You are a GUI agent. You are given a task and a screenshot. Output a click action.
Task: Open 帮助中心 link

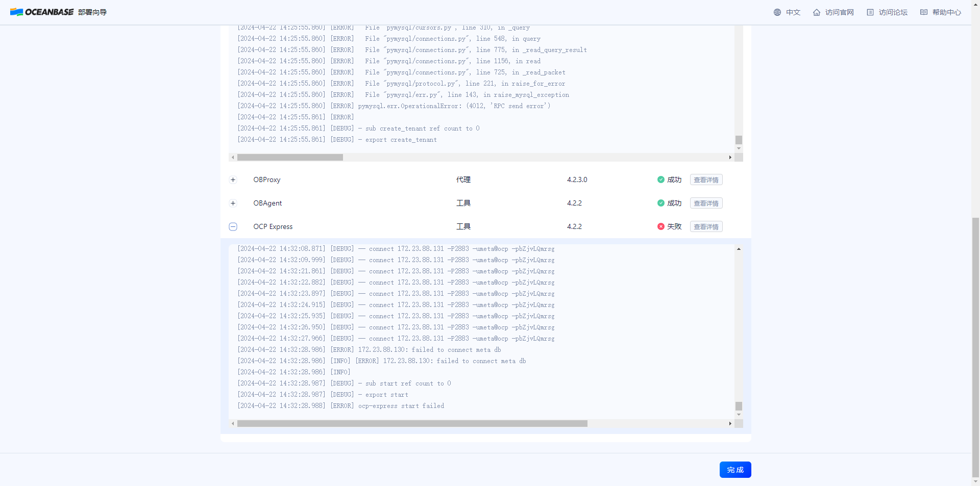pos(947,12)
